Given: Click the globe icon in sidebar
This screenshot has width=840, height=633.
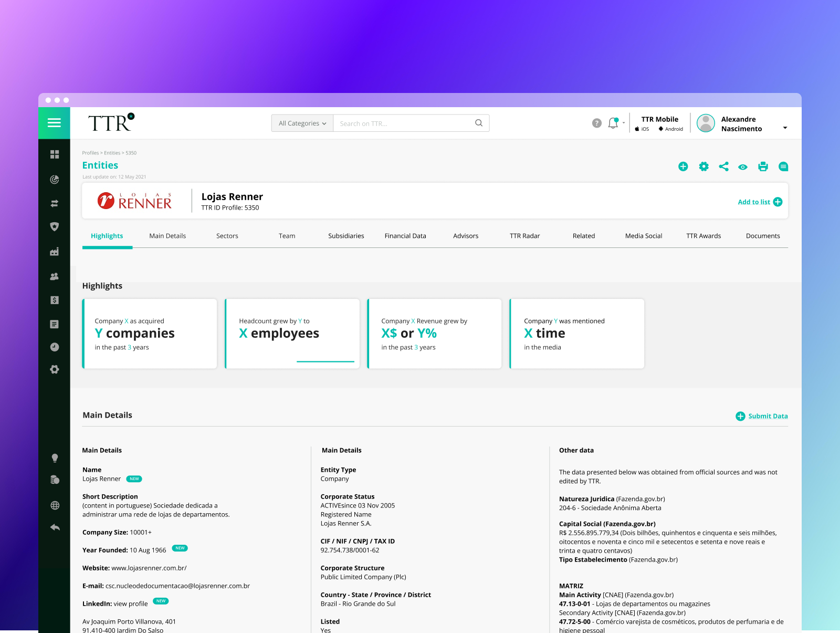Looking at the screenshot, I should [x=55, y=505].
